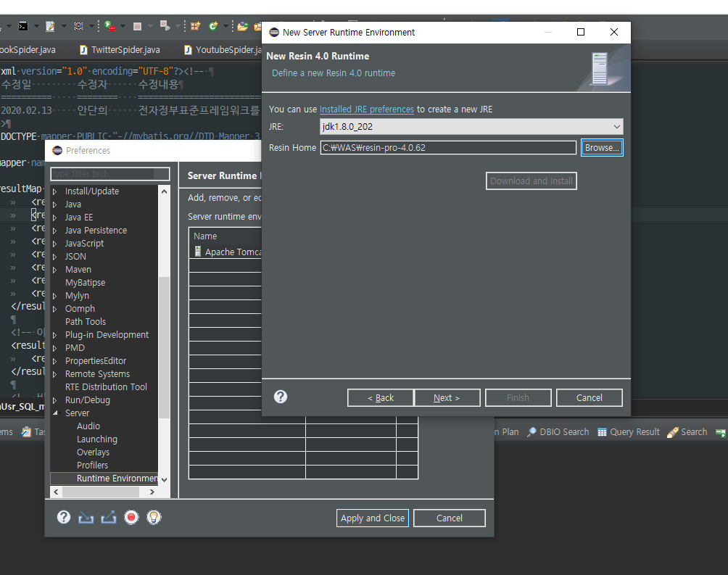Click the run on server toolbar icon
The height and width of the screenshot is (575, 728).
pos(110,26)
